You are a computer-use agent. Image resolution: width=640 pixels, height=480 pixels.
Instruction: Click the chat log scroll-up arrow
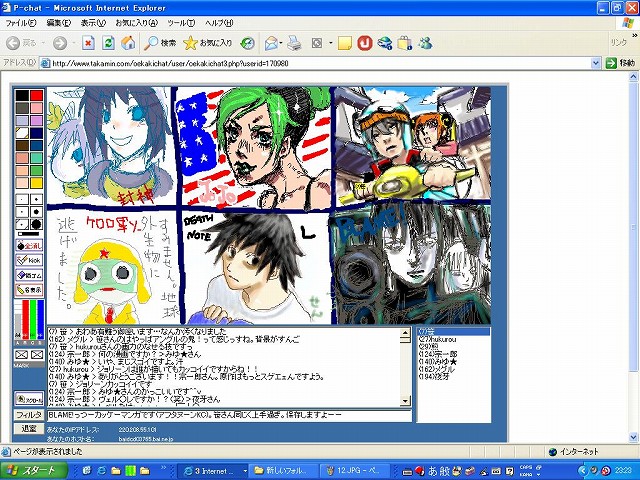(x=405, y=333)
